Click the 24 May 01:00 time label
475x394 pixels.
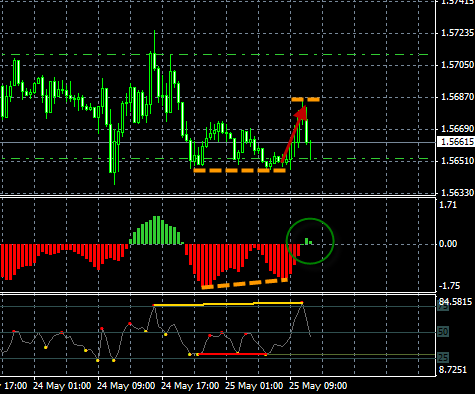tap(62, 386)
